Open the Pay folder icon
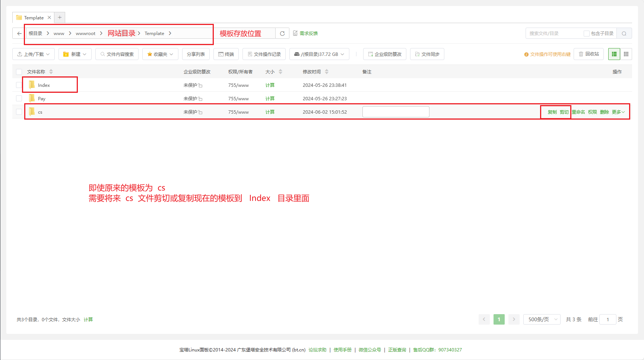Viewport: 644px width, 360px height. [x=32, y=98]
